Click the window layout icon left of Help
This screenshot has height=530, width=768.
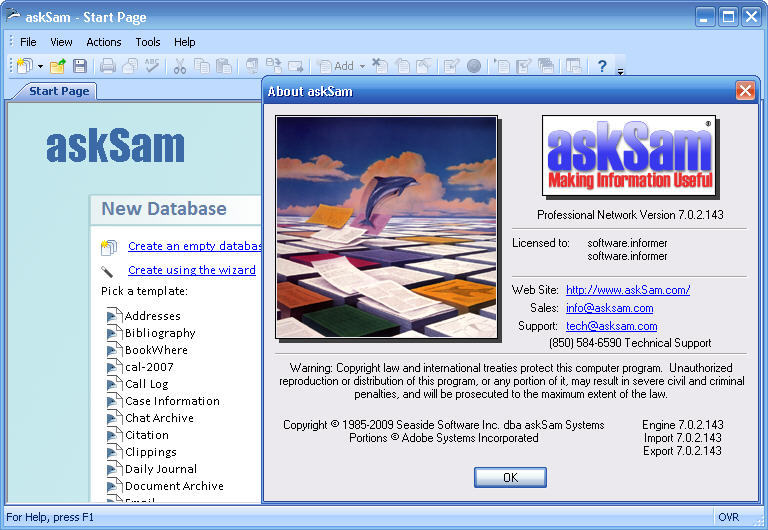pos(574,66)
